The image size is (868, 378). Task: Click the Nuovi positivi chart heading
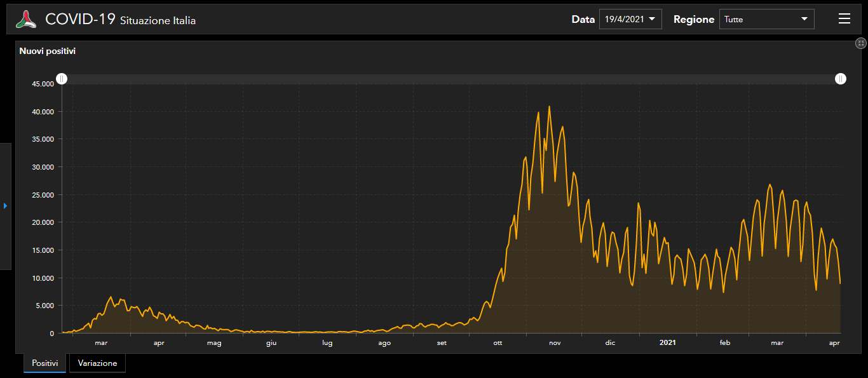48,51
